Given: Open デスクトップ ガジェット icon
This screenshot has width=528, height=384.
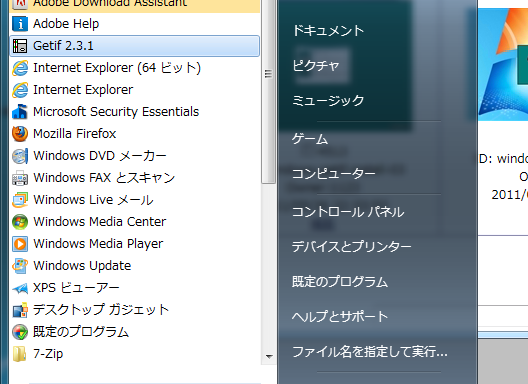Looking at the screenshot, I should click(20, 310).
